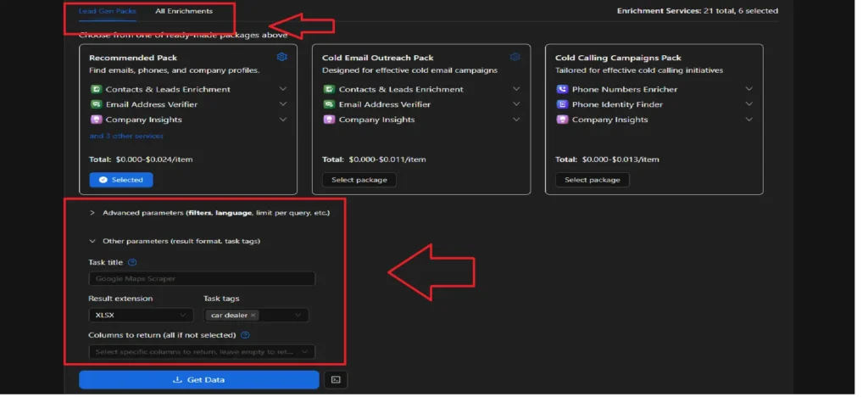Viewport: 868px width, 397px height.
Task: Click Email Address Verifier icon in Cold Email Pack
Action: 330,104
